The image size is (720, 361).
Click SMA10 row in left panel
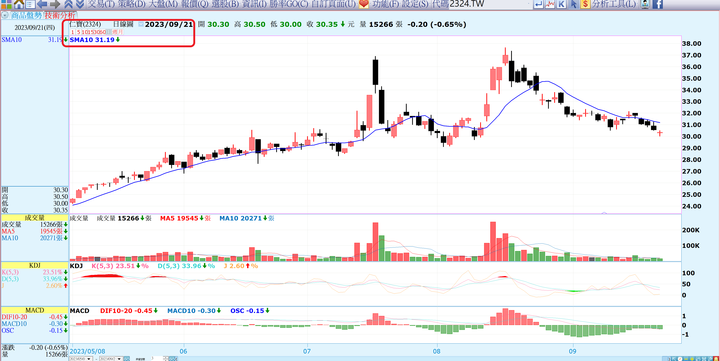point(34,40)
